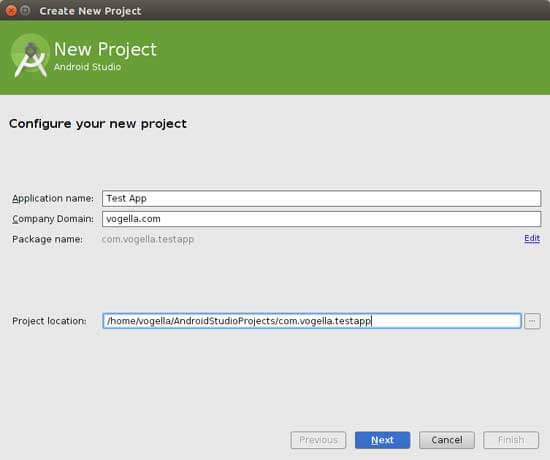Click the Configure your new project heading
Viewport: 550px width, 460px height.
[x=98, y=124]
